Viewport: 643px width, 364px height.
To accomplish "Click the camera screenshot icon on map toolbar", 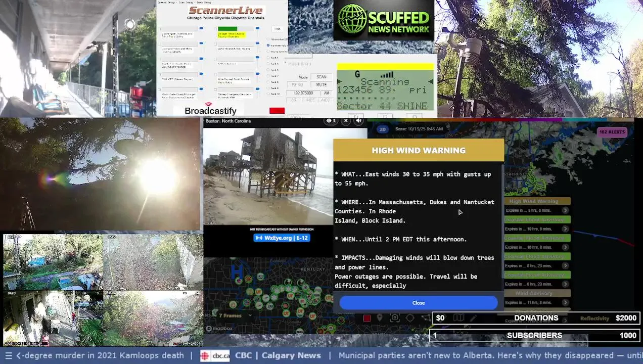I will (x=395, y=317).
